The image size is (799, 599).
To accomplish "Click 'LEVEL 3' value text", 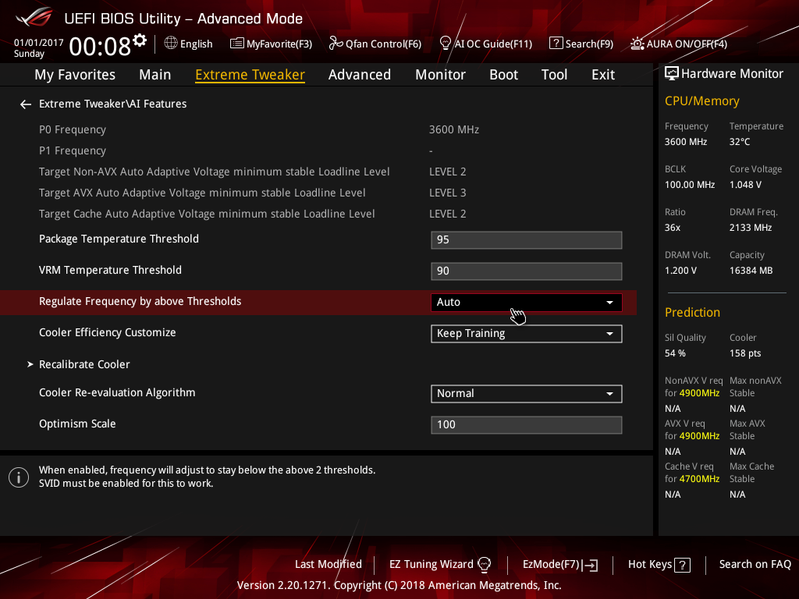I will (x=447, y=193).
